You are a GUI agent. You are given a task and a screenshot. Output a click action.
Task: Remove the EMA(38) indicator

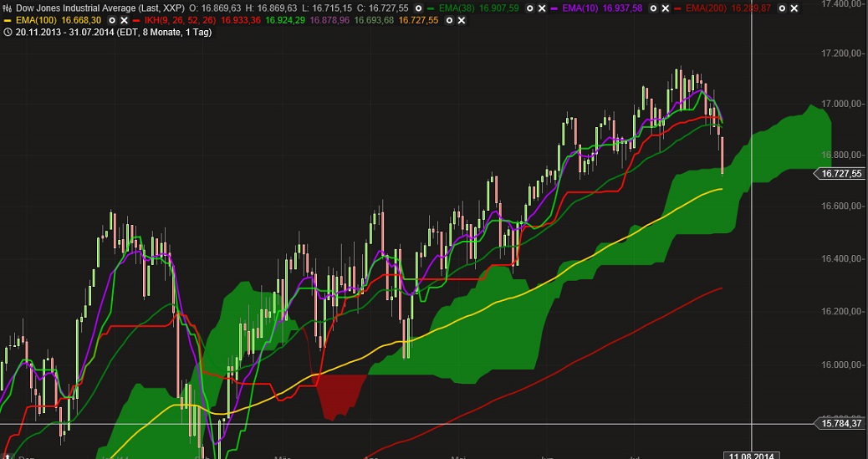point(542,8)
